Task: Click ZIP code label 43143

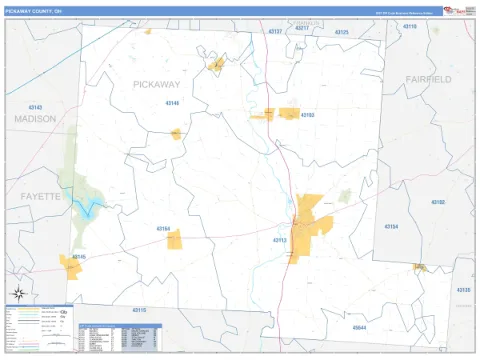Action: pyautogui.click(x=35, y=107)
